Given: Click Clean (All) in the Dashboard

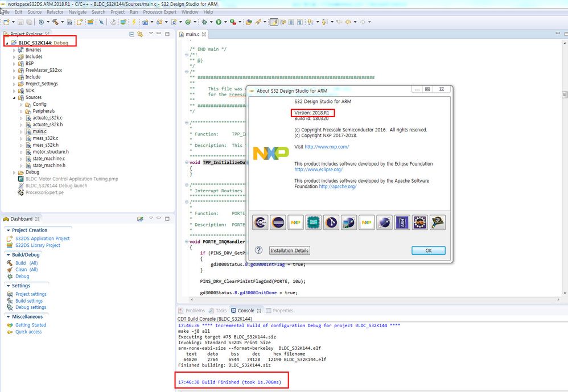Looking at the screenshot, I should pos(26,269).
